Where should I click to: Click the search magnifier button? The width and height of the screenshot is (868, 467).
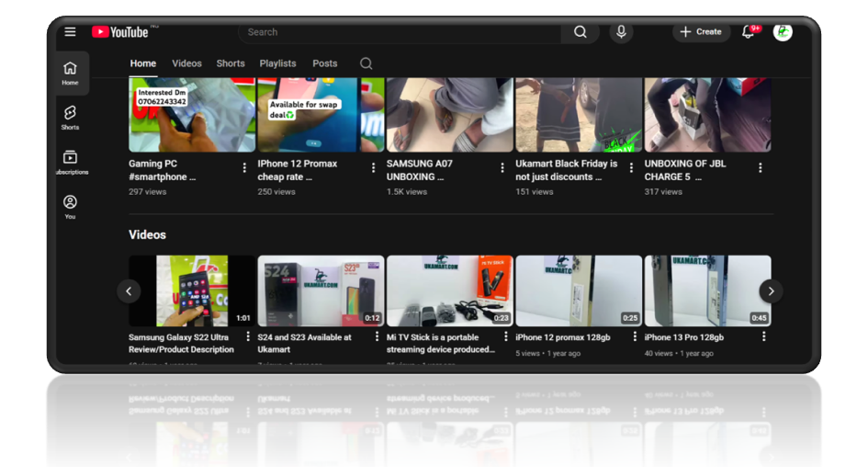(x=580, y=32)
